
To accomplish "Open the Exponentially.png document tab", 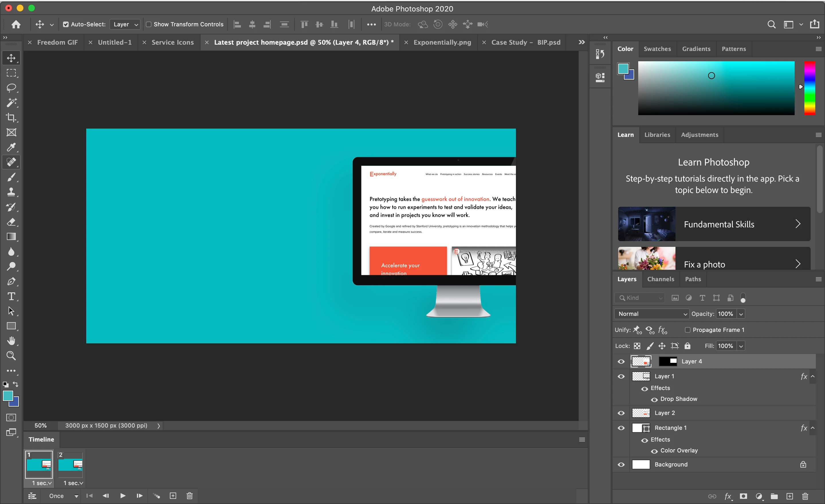I will point(442,42).
